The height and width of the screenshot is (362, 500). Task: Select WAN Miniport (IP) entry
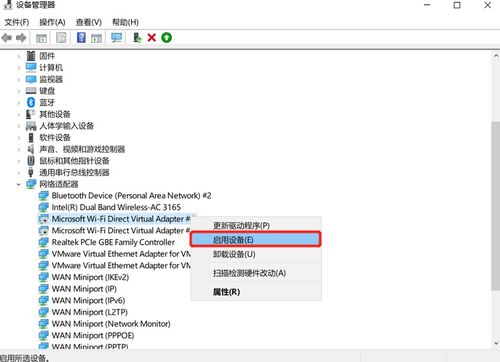click(84, 289)
